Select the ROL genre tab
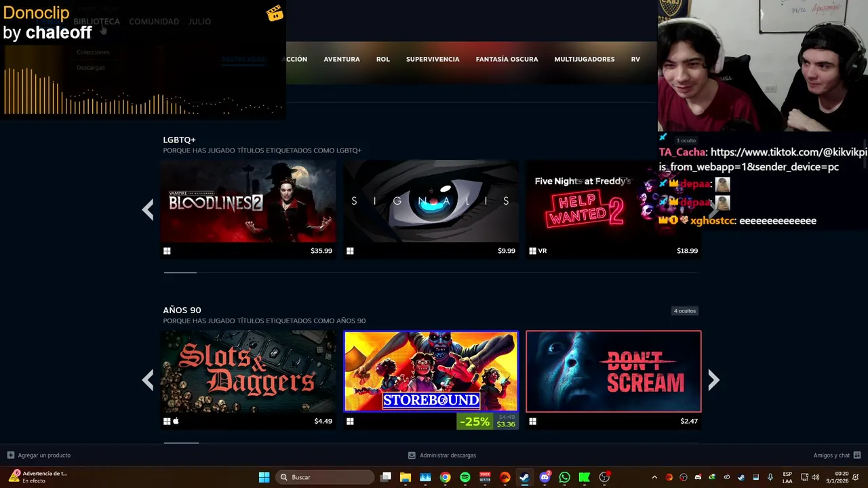This screenshot has width=868, height=488. [x=383, y=59]
